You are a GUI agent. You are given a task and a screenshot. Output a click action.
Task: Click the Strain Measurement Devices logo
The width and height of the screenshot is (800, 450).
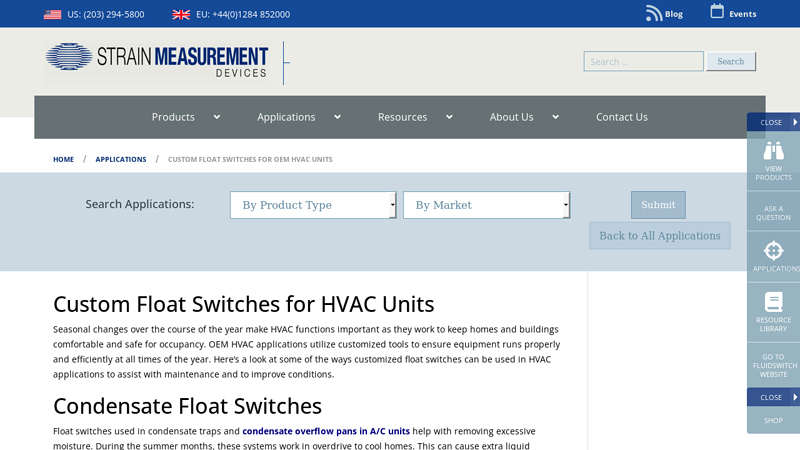point(157,61)
